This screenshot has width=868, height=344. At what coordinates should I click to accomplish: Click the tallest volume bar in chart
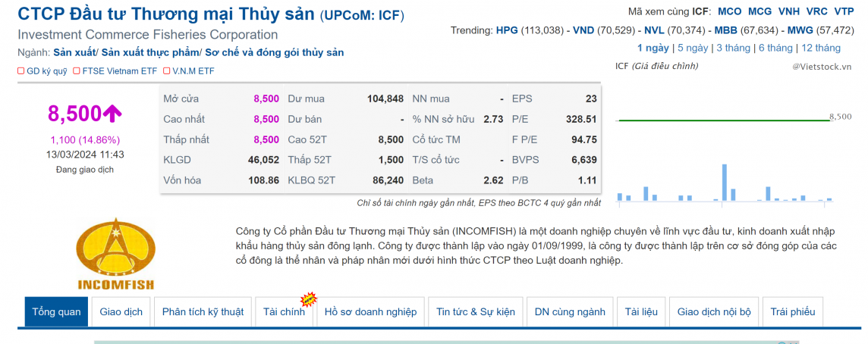725,183
